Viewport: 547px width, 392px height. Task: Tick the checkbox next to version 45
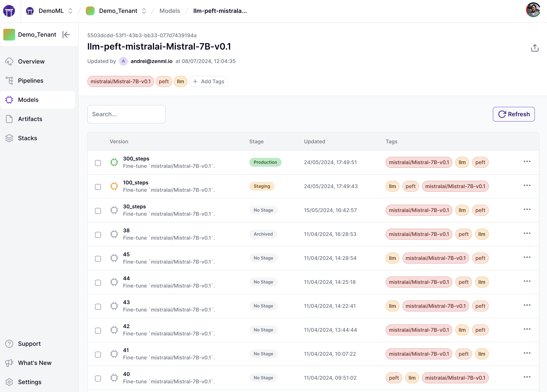click(98, 259)
